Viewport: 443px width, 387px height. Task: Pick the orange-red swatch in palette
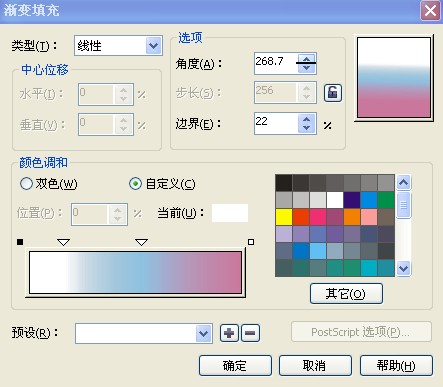click(301, 217)
